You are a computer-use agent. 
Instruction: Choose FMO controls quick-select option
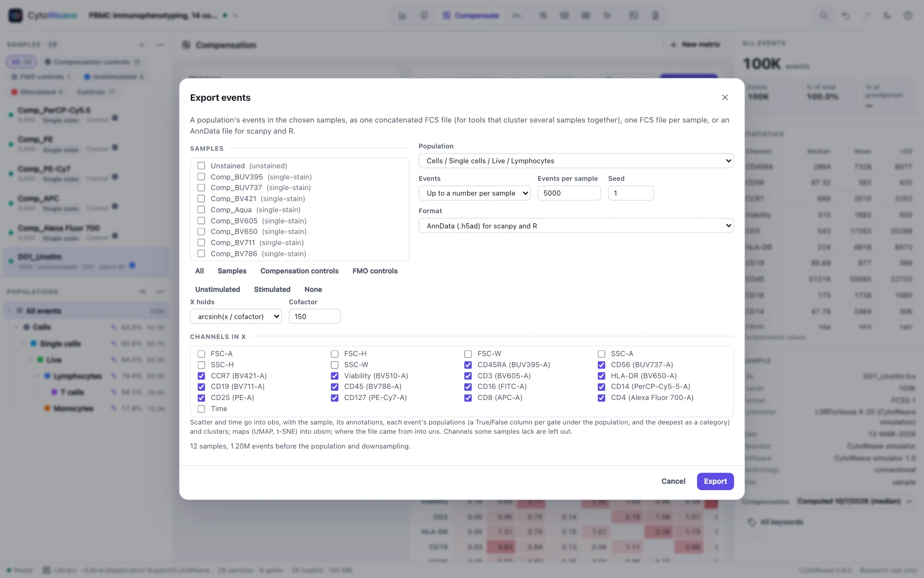[375, 271]
